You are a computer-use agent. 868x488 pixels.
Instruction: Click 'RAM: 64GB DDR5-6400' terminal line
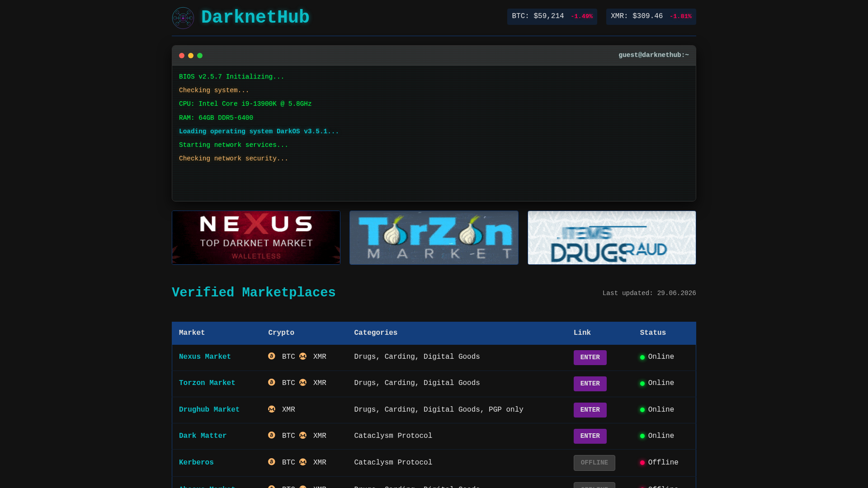(x=216, y=118)
